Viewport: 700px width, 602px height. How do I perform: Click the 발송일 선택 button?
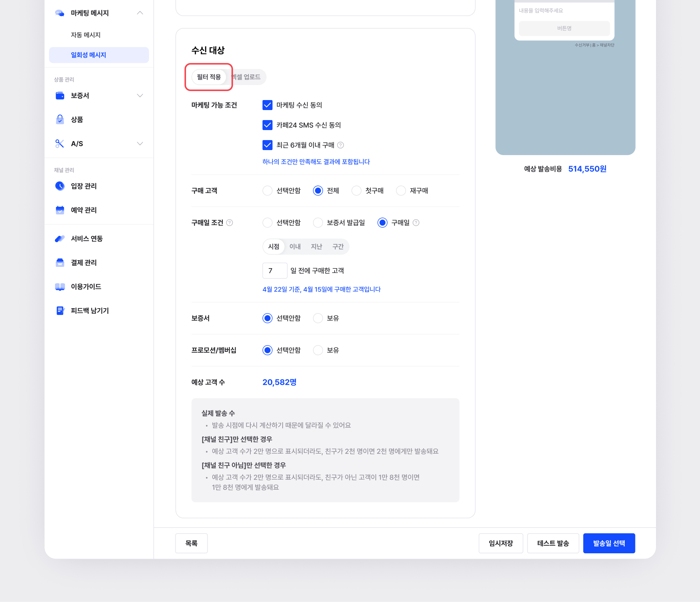click(609, 543)
